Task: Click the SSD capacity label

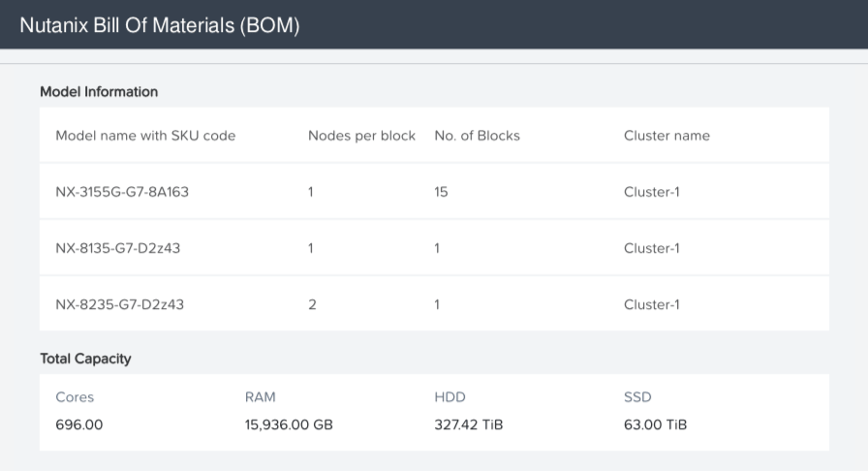Action: (637, 397)
